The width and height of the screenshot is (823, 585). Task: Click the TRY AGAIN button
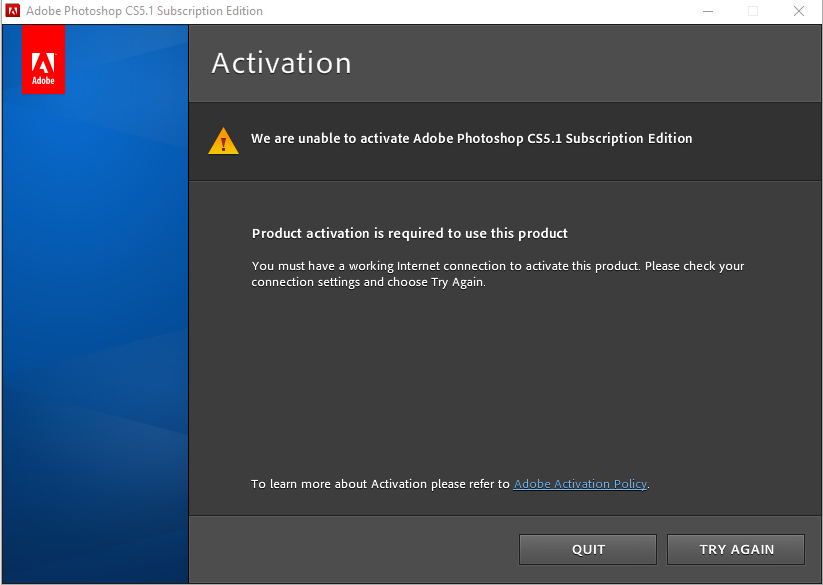(x=736, y=549)
